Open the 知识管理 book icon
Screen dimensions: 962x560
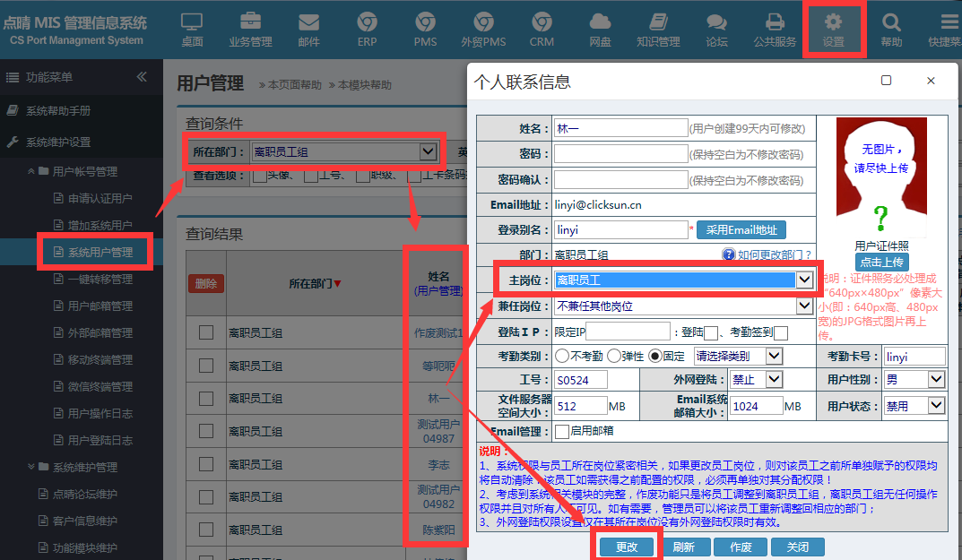658,30
